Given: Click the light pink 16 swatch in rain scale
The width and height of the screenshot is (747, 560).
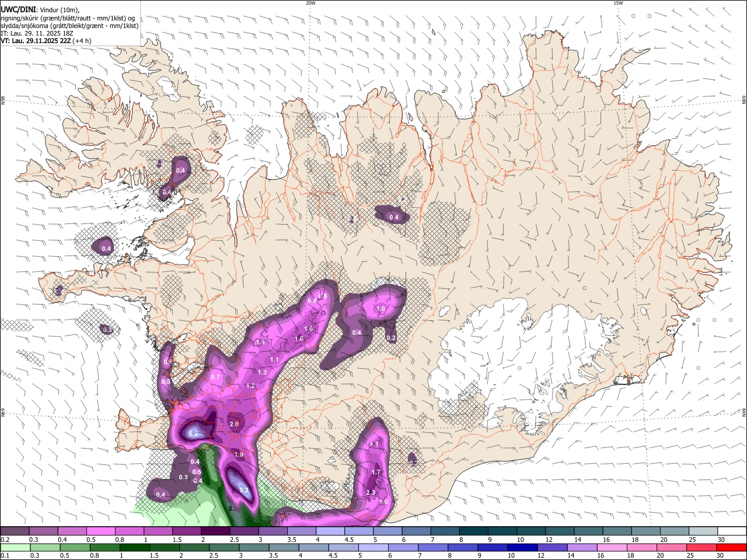Looking at the screenshot, I should point(612,548).
